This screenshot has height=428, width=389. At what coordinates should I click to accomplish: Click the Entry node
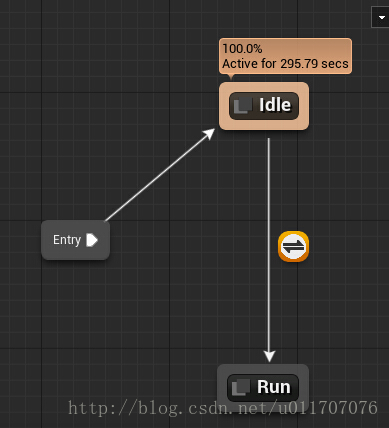click(75, 240)
